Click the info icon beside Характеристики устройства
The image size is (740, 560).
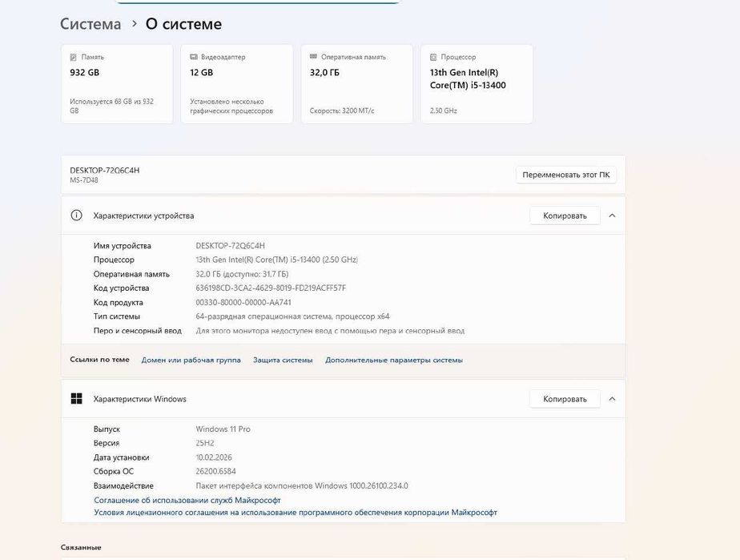(77, 216)
